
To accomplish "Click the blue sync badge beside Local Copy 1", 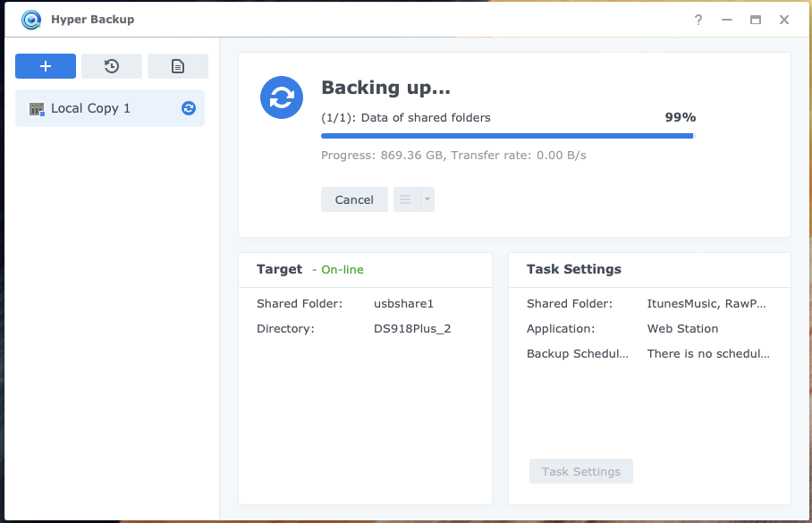I will click(189, 108).
